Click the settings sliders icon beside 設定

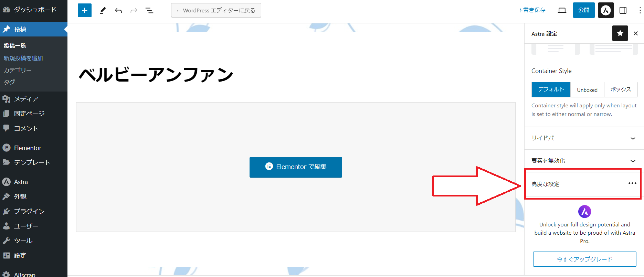pyautogui.click(x=6, y=255)
